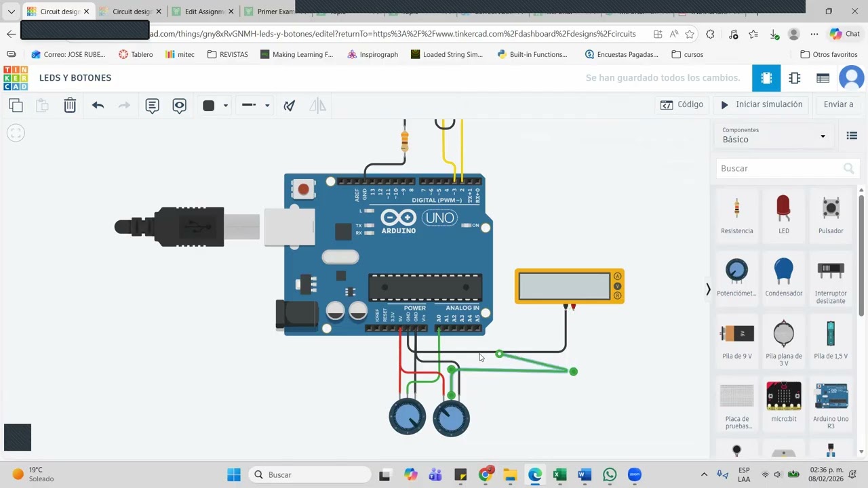Open the user profile avatar
This screenshot has height=488, width=868.
coord(852,78)
